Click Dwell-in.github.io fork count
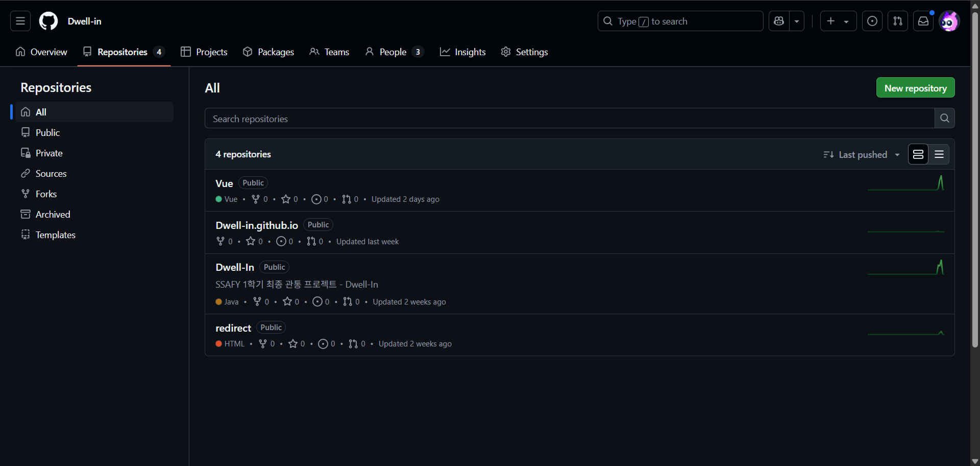 (x=225, y=242)
